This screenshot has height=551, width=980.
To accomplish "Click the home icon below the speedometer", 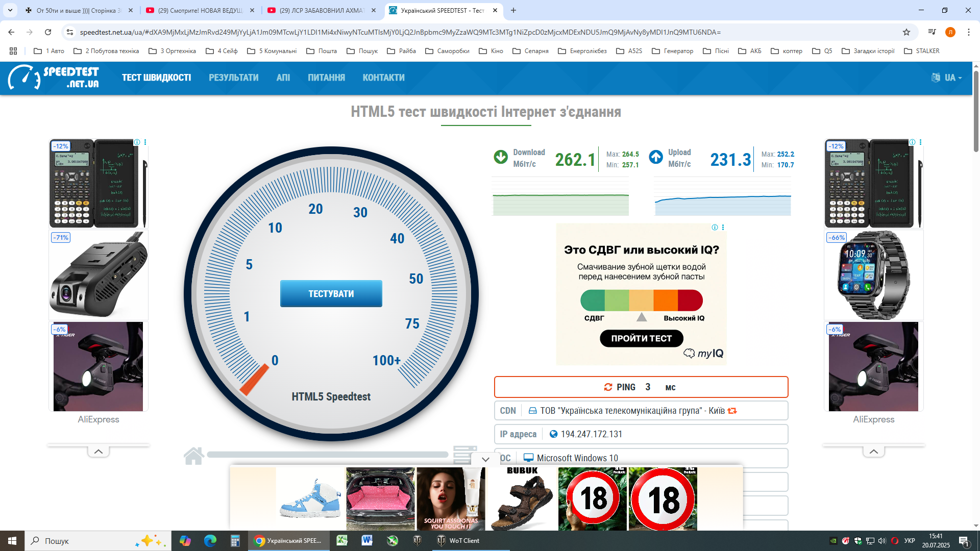I will point(193,456).
